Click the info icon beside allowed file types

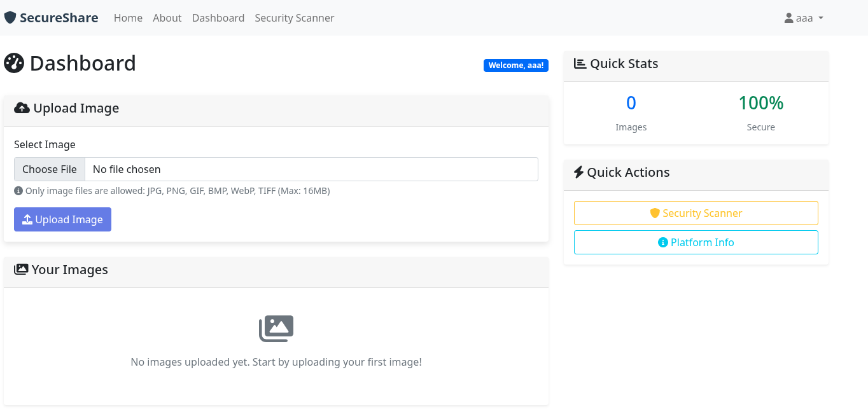click(x=18, y=191)
